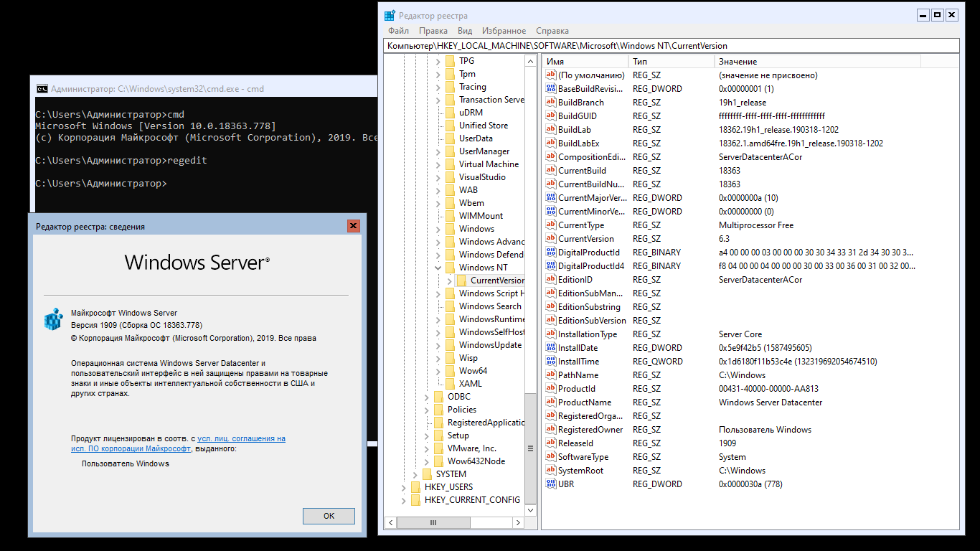Sort values by the Тип column header
980x551 pixels.
(672, 62)
